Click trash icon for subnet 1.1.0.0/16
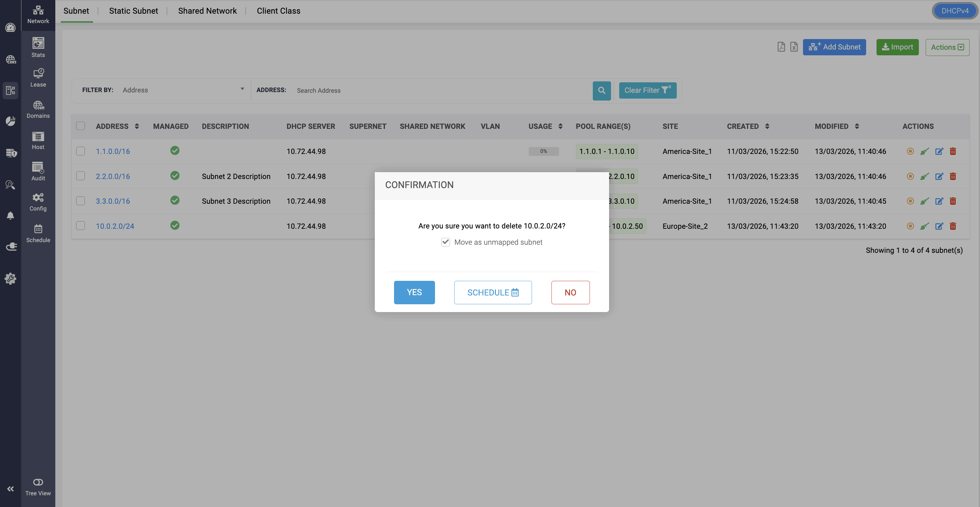The height and width of the screenshot is (507, 980). pos(953,152)
